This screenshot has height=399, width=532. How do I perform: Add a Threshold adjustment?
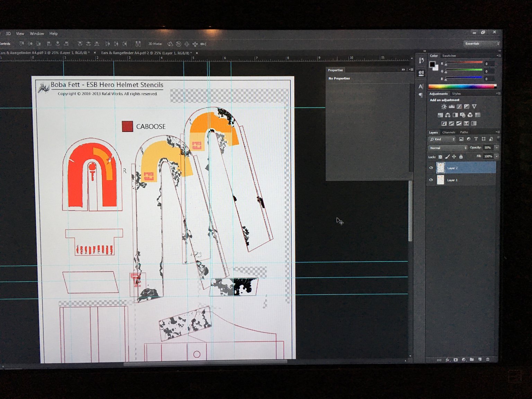click(x=459, y=123)
